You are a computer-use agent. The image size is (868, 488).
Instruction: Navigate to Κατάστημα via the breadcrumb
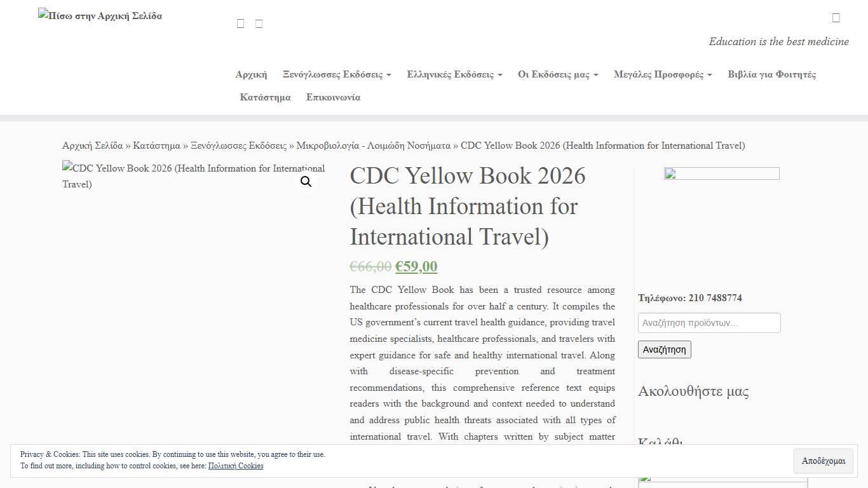point(156,145)
